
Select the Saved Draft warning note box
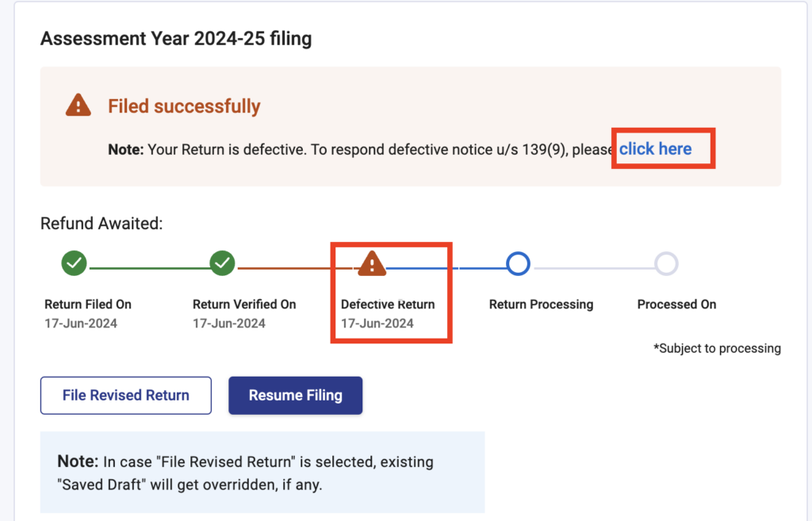coord(262,471)
